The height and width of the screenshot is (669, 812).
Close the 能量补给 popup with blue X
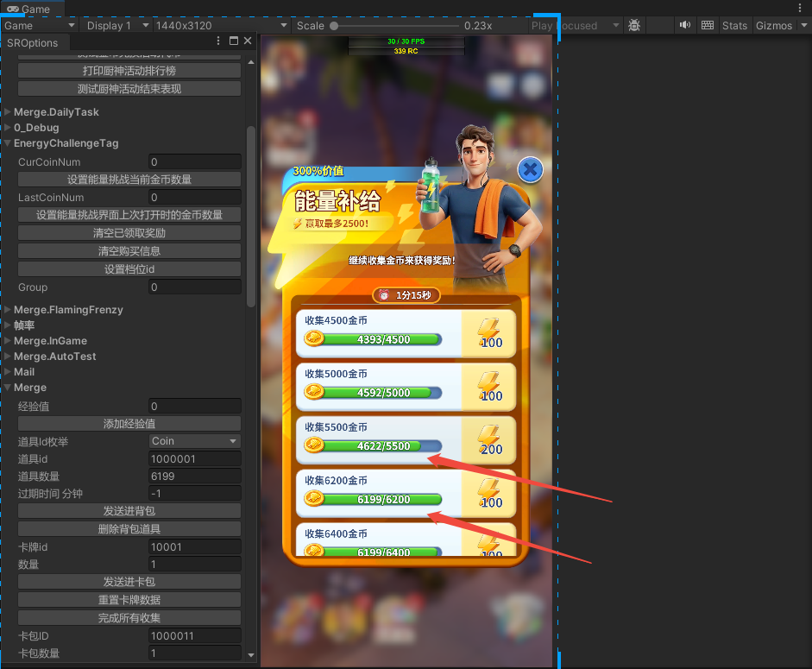(x=530, y=170)
